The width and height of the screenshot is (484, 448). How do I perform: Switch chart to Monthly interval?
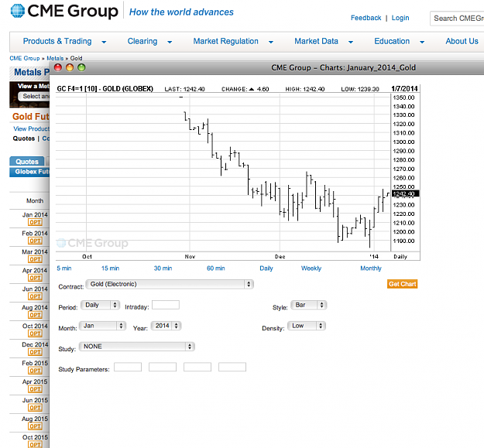point(371,268)
